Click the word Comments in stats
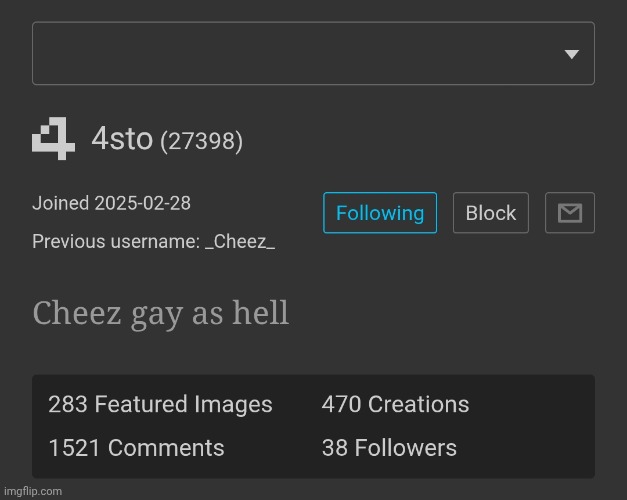627x500 pixels. point(166,448)
